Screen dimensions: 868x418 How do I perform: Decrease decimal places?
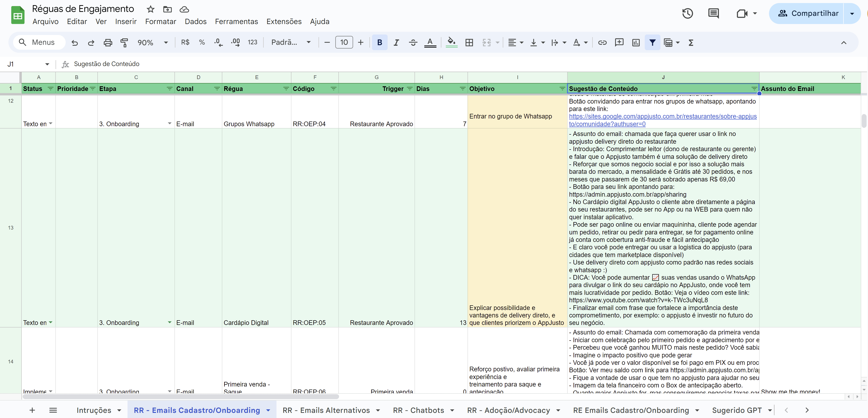coord(218,42)
